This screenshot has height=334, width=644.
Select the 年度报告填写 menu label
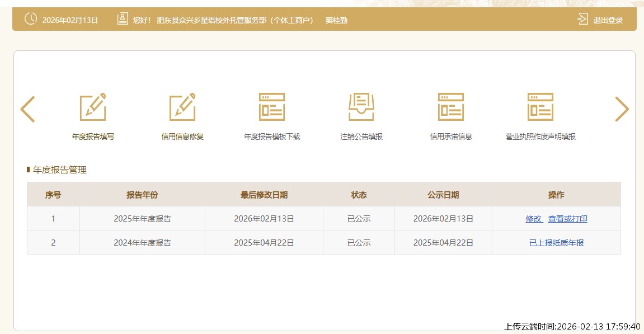[x=93, y=137]
